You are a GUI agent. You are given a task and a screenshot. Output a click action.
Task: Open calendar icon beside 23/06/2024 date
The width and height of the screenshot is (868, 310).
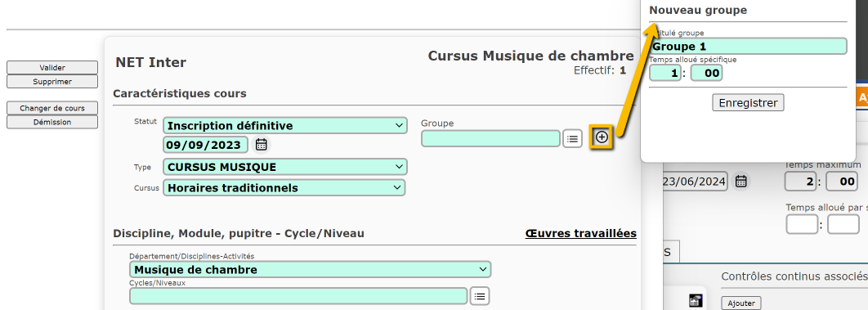point(740,182)
